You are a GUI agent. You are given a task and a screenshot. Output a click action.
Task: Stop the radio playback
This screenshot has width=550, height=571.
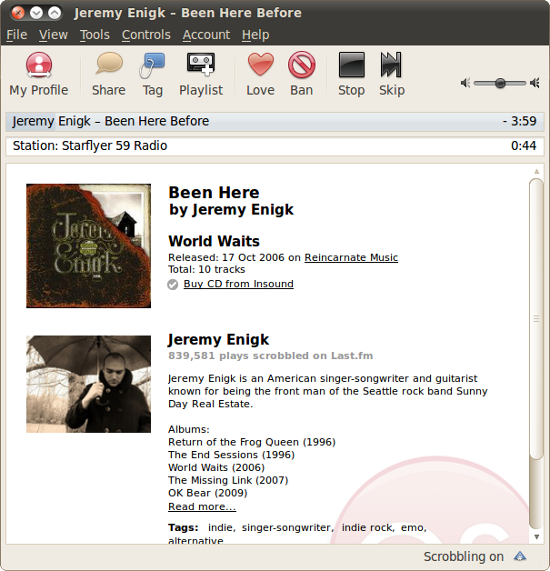[x=351, y=75]
